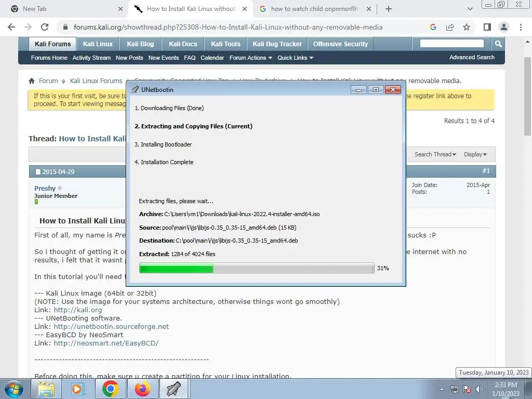Click the Preshy username link

point(45,188)
